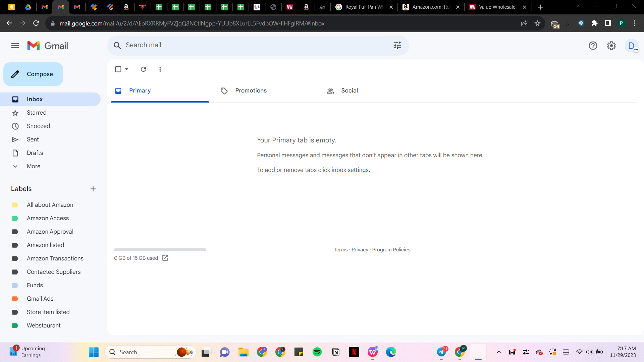Share this page from address bar
Image resolution: width=644 pixels, height=362 pixels.
click(524, 23)
